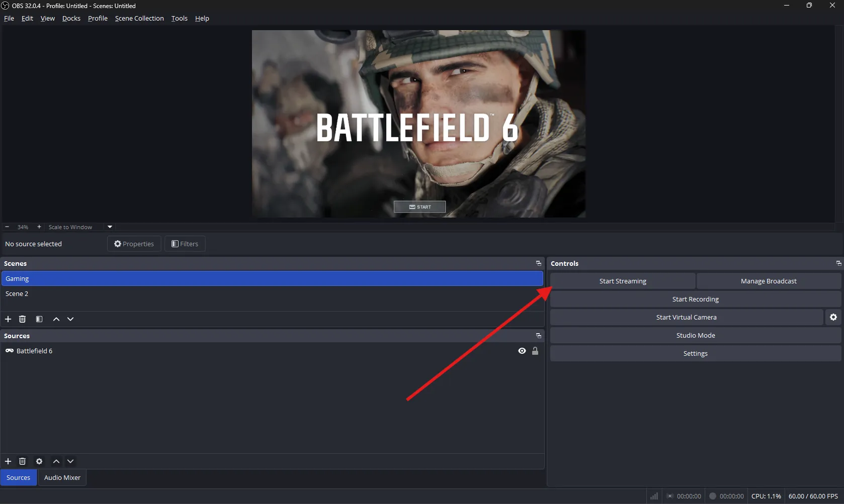Toggle Studio Mode

point(695,335)
